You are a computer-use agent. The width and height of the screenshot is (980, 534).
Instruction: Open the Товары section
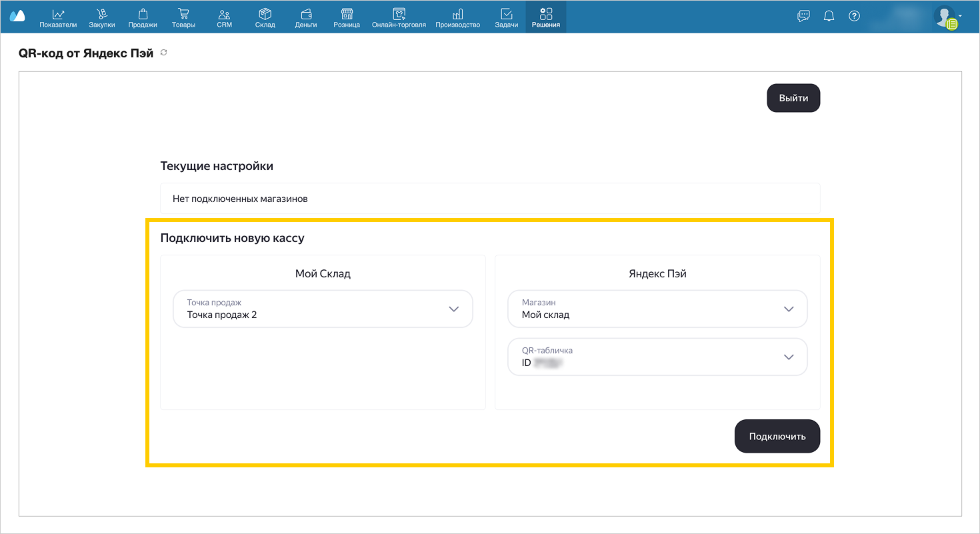point(183,18)
